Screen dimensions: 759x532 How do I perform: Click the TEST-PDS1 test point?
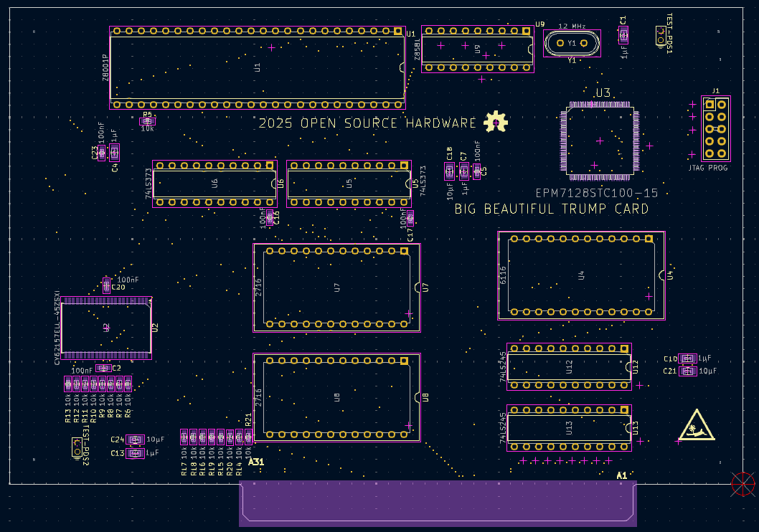pos(661,36)
